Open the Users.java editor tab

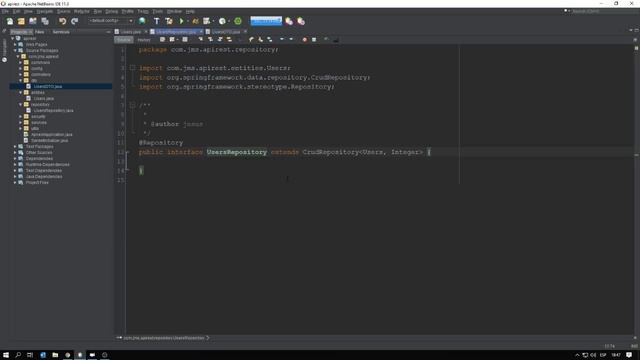click(x=130, y=31)
